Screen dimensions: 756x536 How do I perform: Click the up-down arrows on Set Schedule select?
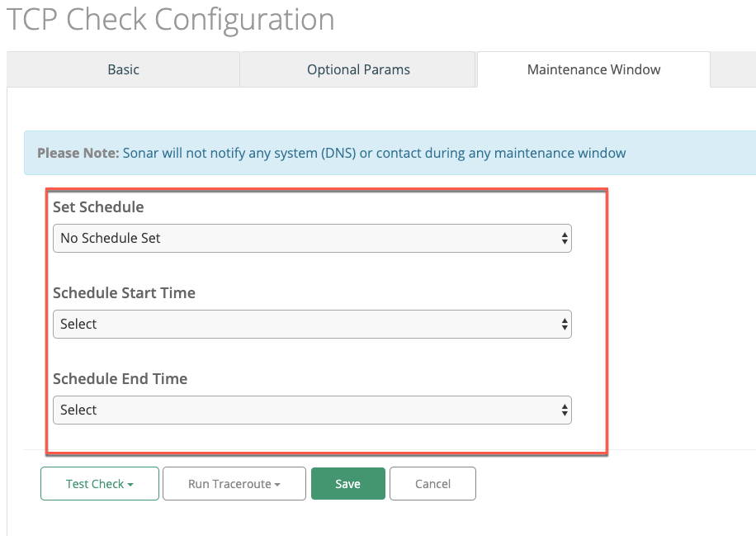pyautogui.click(x=565, y=239)
